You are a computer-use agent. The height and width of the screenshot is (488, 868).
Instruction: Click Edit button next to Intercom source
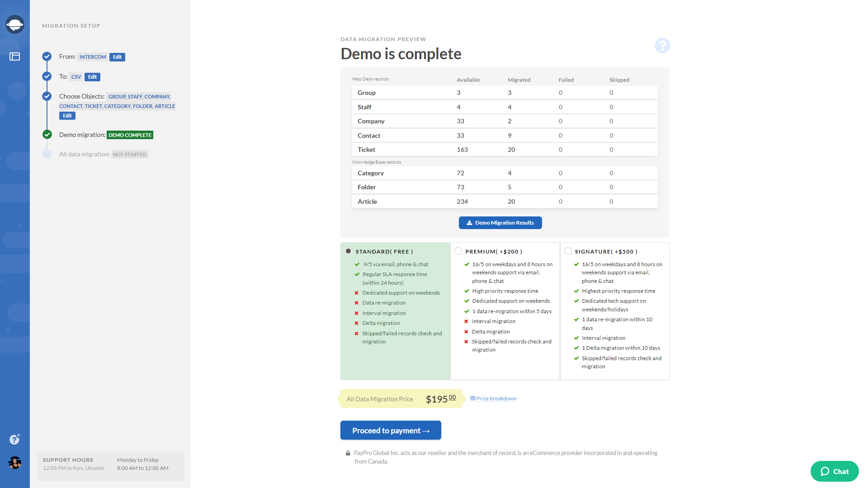click(117, 56)
